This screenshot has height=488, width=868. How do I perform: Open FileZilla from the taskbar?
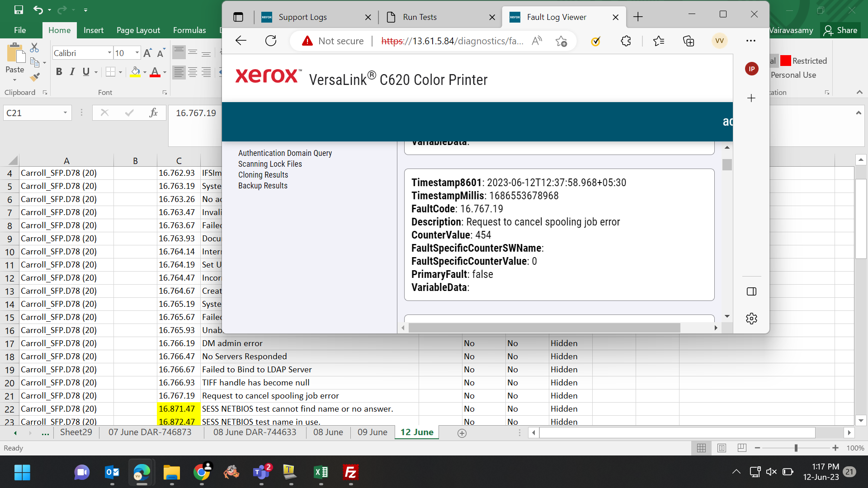click(350, 473)
